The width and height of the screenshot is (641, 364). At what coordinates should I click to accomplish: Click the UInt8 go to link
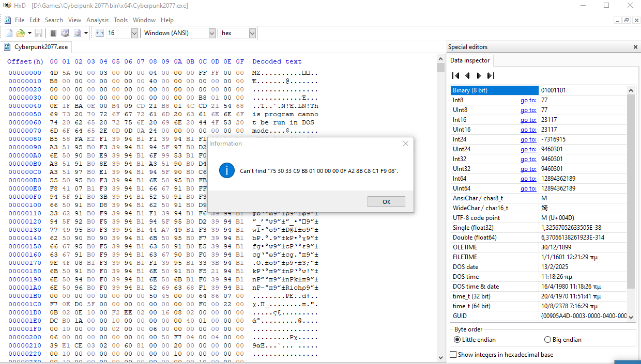pyautogui.click(x=528, y=110)
